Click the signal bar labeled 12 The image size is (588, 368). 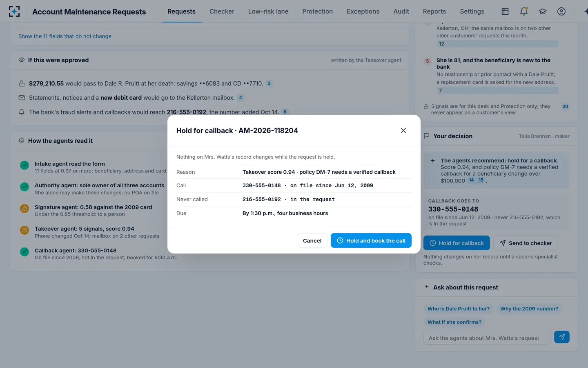497,44
